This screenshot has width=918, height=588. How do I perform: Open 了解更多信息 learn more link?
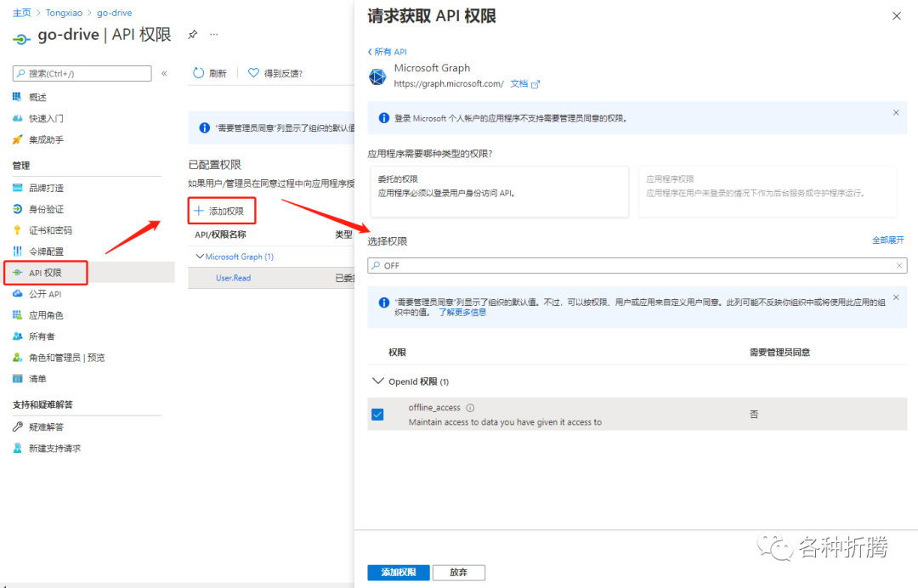click(462, 313)
